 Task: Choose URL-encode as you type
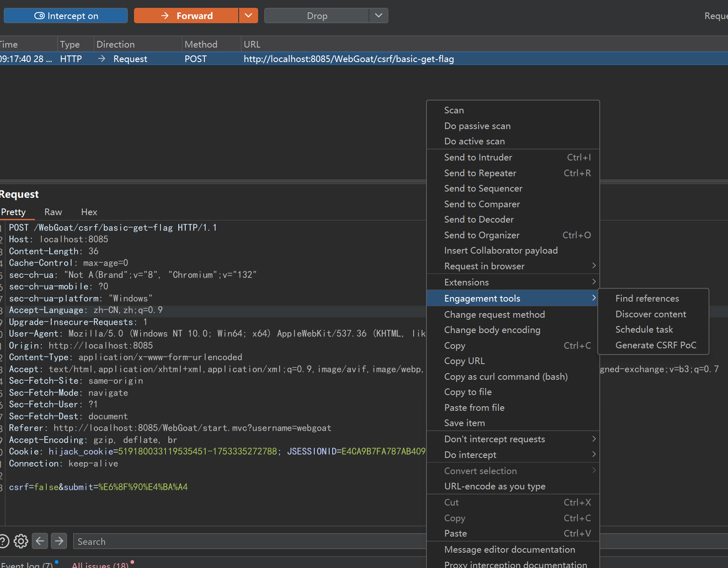513,486
